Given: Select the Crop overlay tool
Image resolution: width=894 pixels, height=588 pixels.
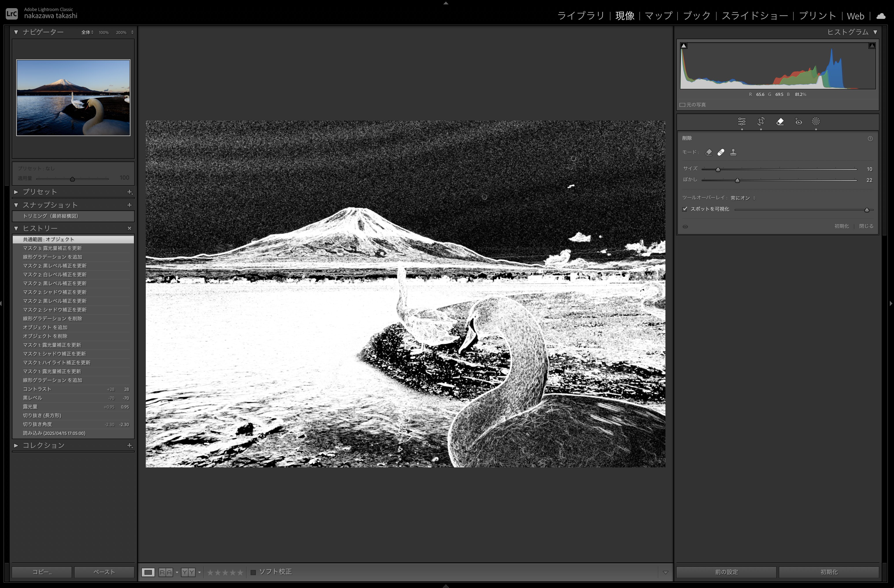Looking at the screenshot, I should pos(761,122).
